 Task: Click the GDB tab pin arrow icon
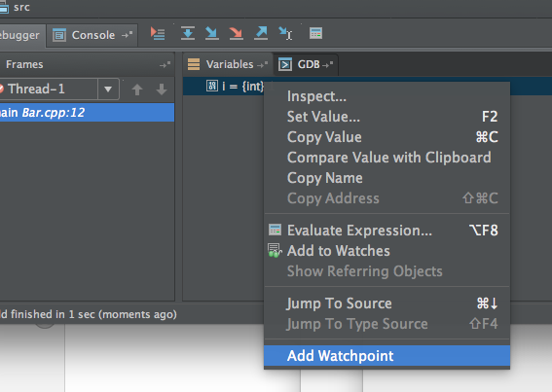point(327,65)
